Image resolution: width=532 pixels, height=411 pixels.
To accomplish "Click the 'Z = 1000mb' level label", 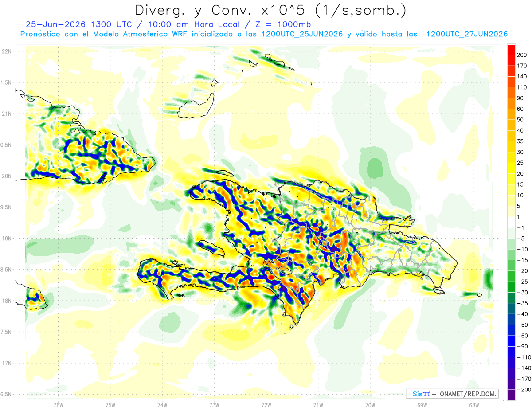I will click(x=282, y=24).
